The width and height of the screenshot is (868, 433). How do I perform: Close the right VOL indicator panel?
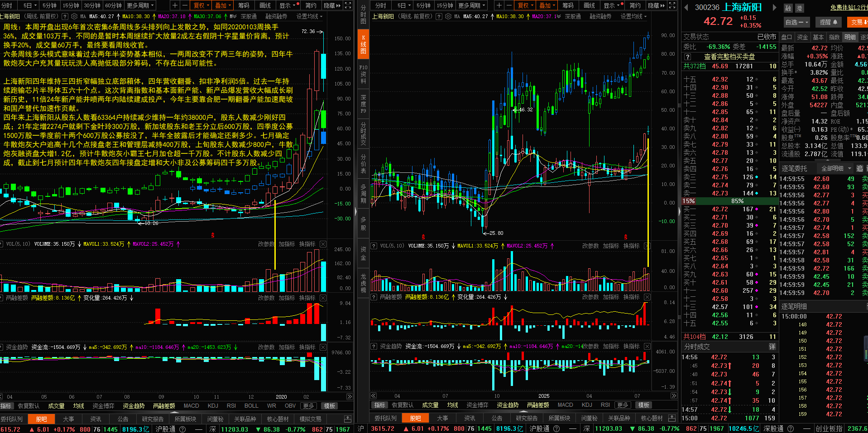(x=647, y=246)
